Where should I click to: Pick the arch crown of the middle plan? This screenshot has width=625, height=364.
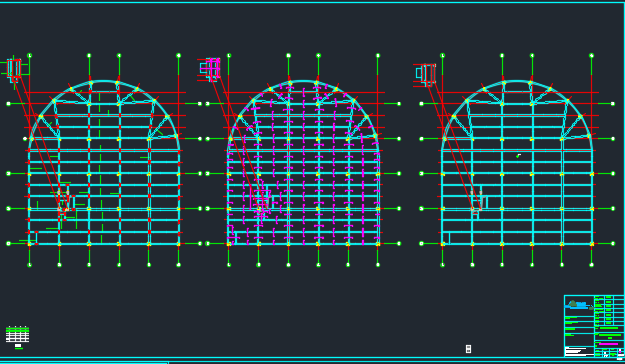[x=303, y=81]
